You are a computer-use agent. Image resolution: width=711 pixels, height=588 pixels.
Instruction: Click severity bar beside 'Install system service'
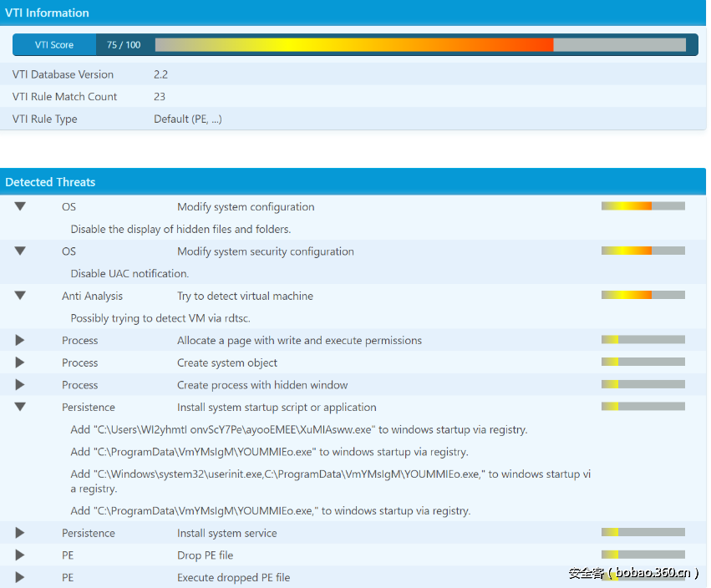(x=642, y=532)
